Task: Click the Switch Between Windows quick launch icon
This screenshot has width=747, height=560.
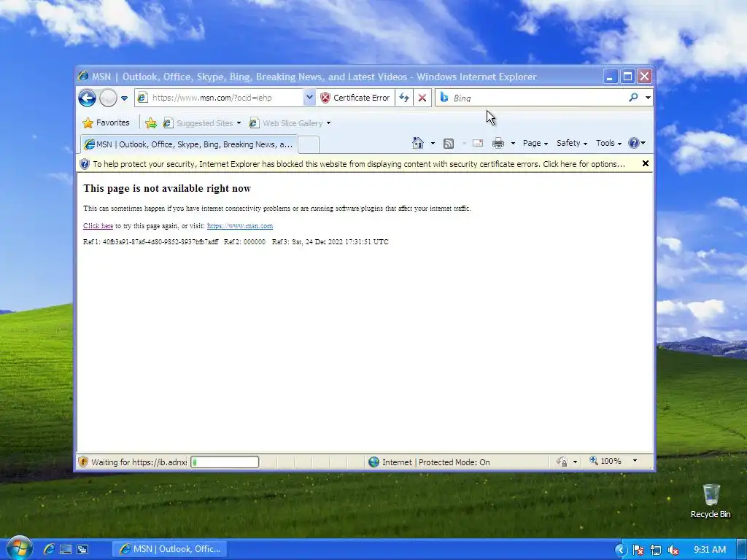Action: click(82, 550)
